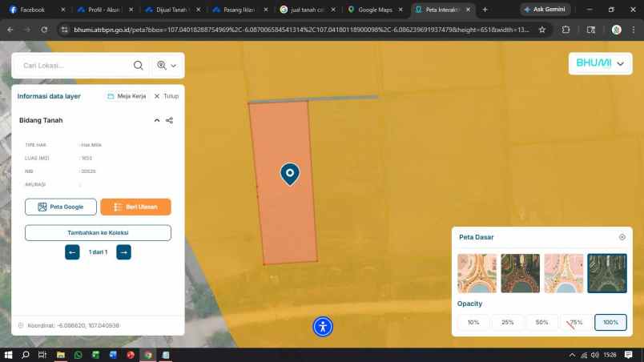Click the orange Beri Ulasan button
This screenshot has width=644, height=362.
(x=135, y=207)
